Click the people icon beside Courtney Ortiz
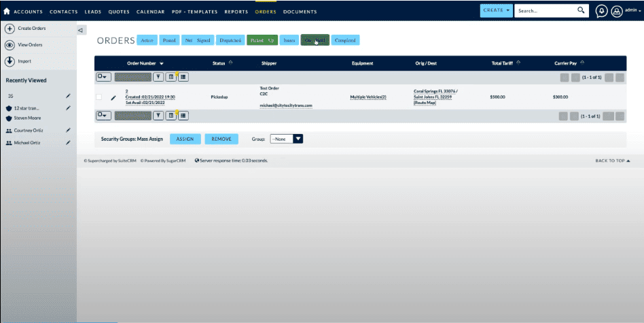This screenshot has width=644, height=323. click(9, 131)
